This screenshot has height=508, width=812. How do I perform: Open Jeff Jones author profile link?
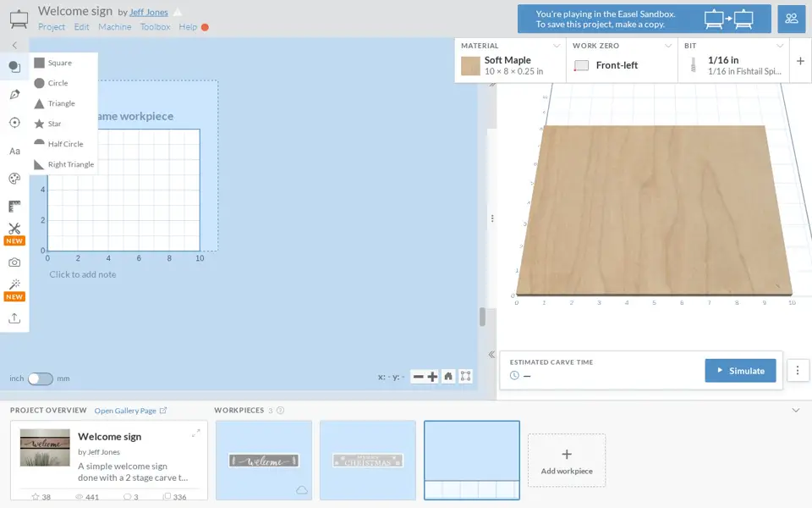tap(149, 12)
